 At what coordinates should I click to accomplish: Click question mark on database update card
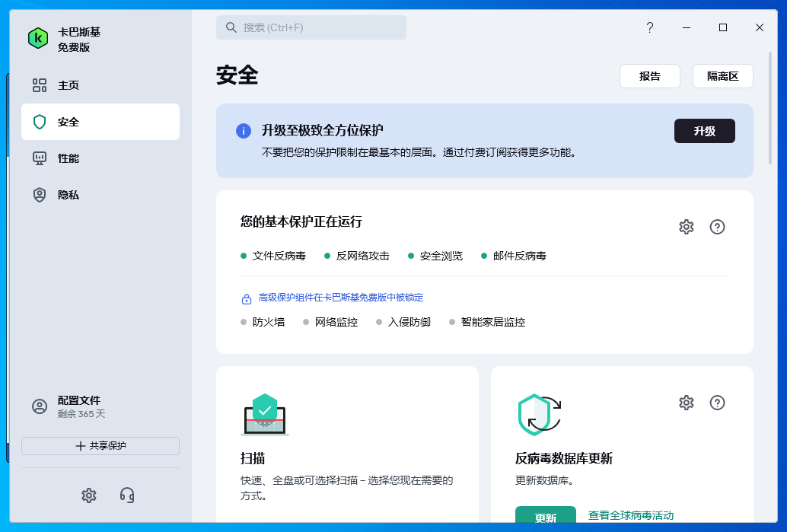(717, 403)
